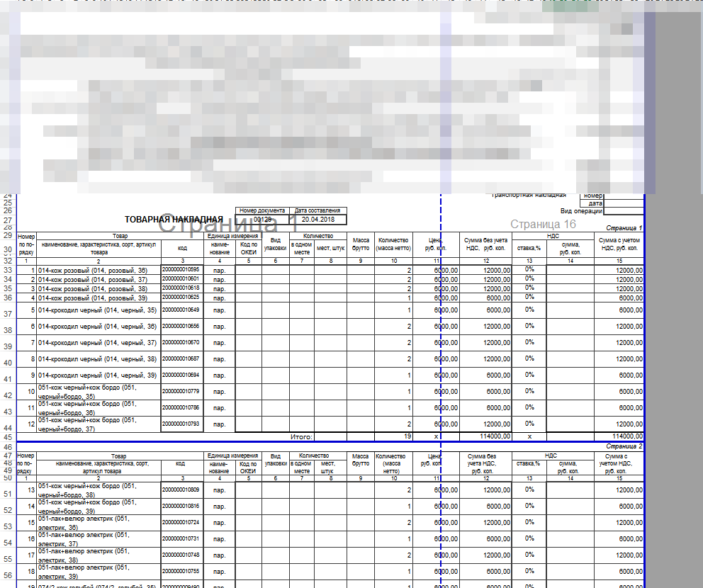Click the "Номер документа" header cell

tap(262, 210)
